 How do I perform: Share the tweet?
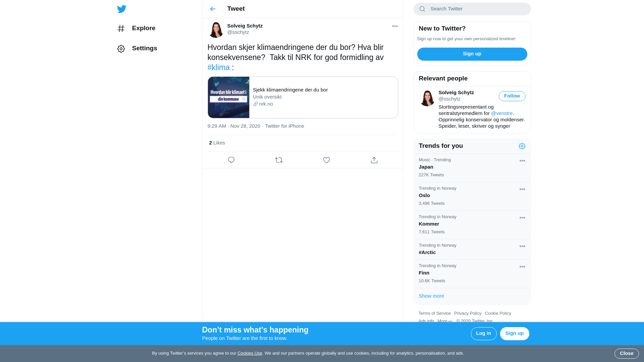pyautogui.click(x=374, y=160)
